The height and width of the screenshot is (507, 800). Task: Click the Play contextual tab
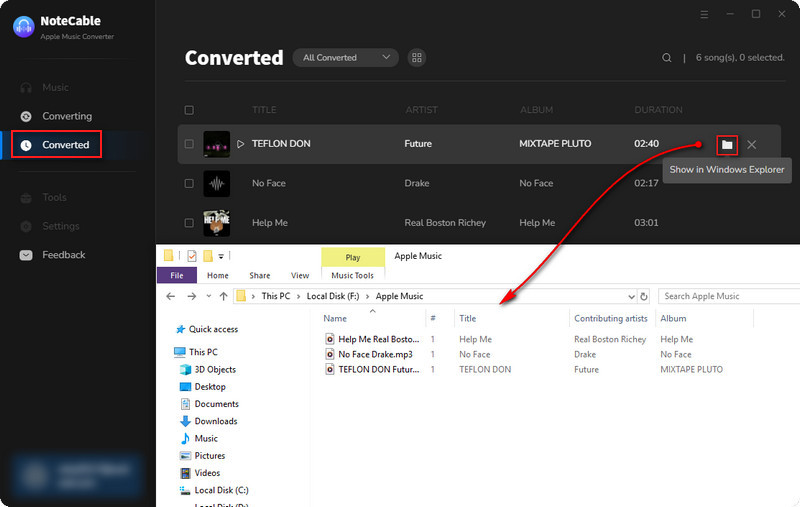point(353,257)
